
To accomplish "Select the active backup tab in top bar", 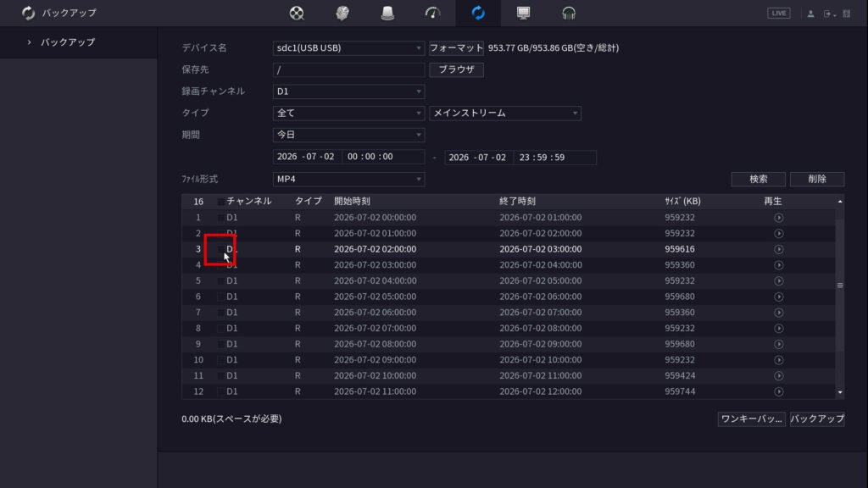I will [478, 13].
